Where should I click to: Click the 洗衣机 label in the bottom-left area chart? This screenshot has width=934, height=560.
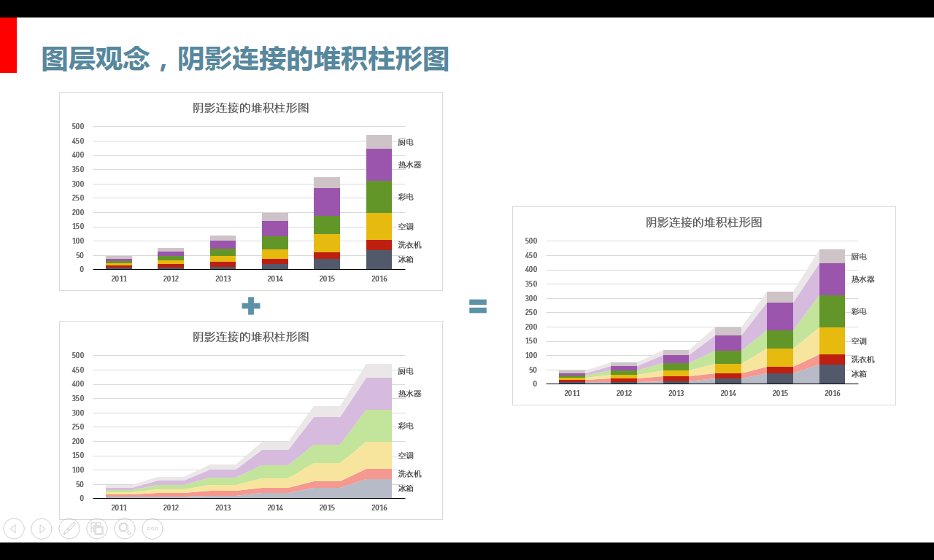410,474
